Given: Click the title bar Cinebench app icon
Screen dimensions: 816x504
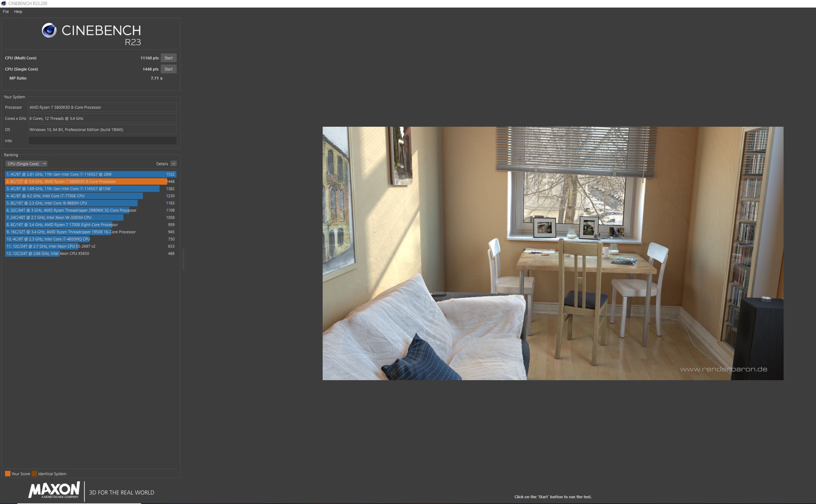Looking at the screenshot, I should [x=4, y=4].
